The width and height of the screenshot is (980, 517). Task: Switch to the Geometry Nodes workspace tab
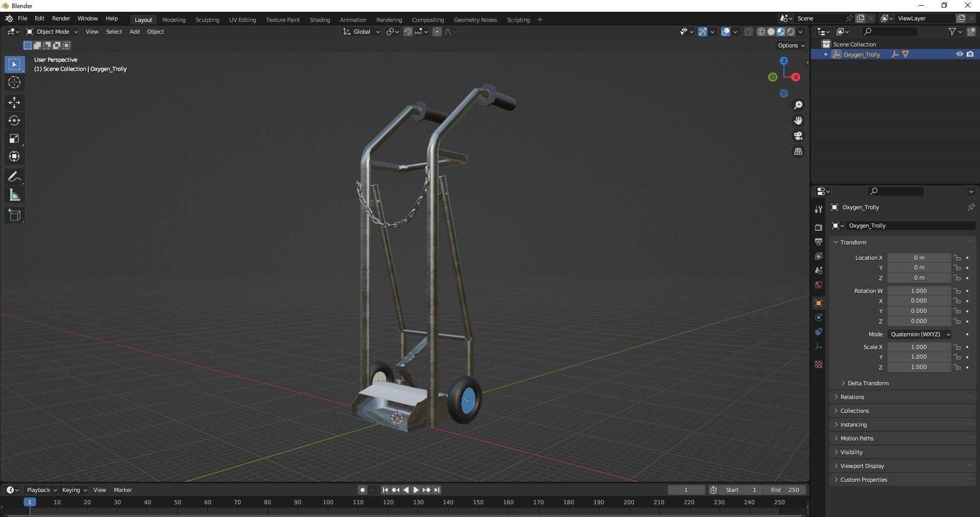pos(475,20)
